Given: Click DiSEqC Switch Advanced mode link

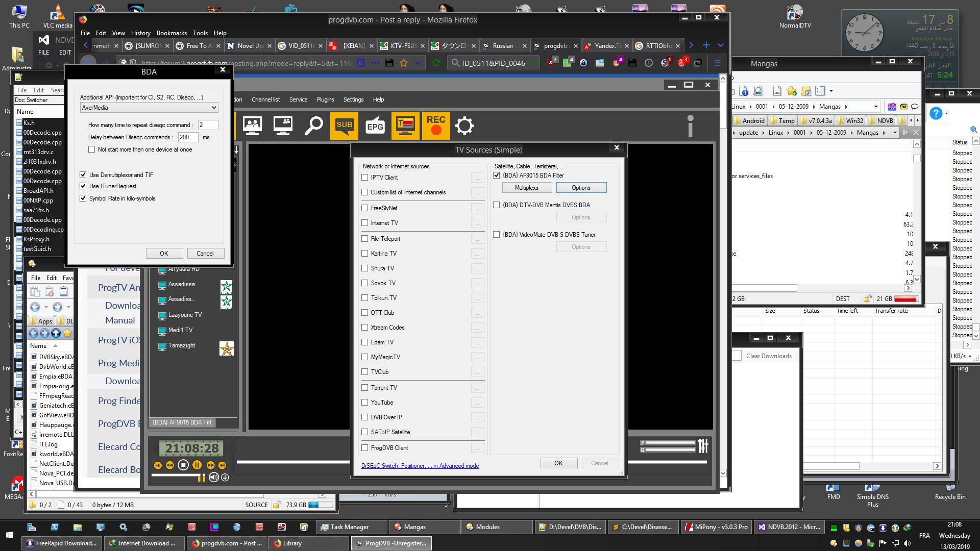Looking at the screenshot, I should coord(420,466).
